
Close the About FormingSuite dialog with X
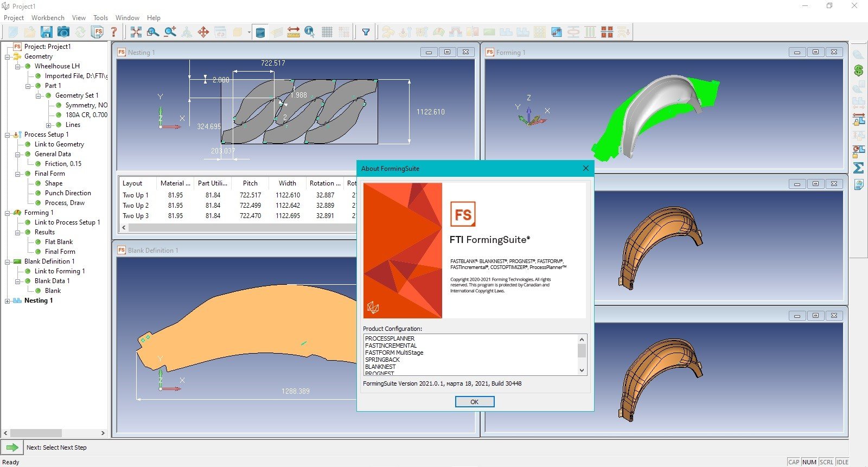[x=585, y=168]
